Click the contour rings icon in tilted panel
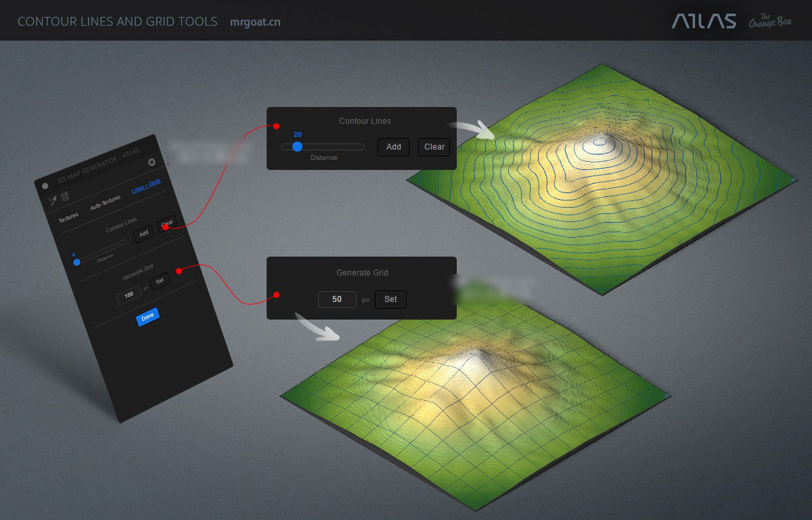The image size is (812, 520). [x=66, y=197]
